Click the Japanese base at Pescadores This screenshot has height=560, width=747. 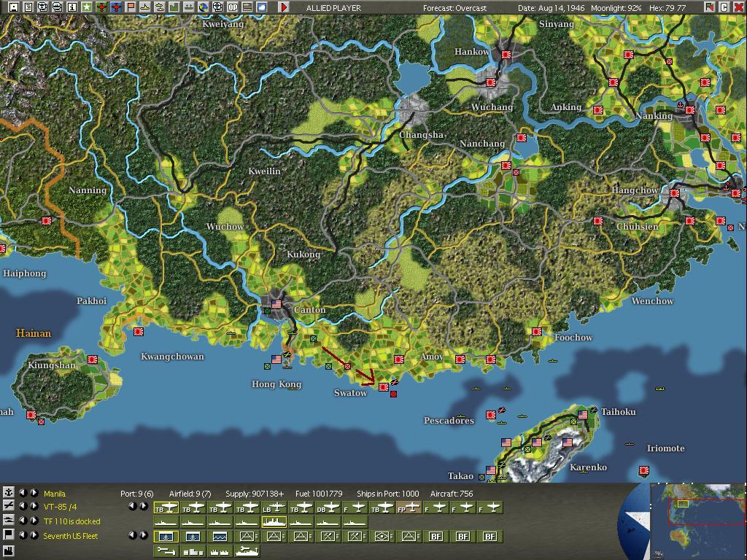coord(491,415)
